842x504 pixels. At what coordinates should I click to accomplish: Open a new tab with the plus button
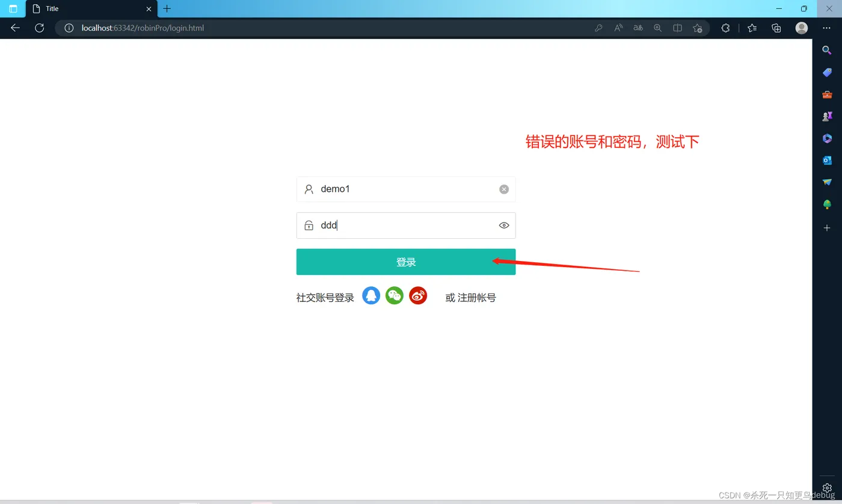167,8
